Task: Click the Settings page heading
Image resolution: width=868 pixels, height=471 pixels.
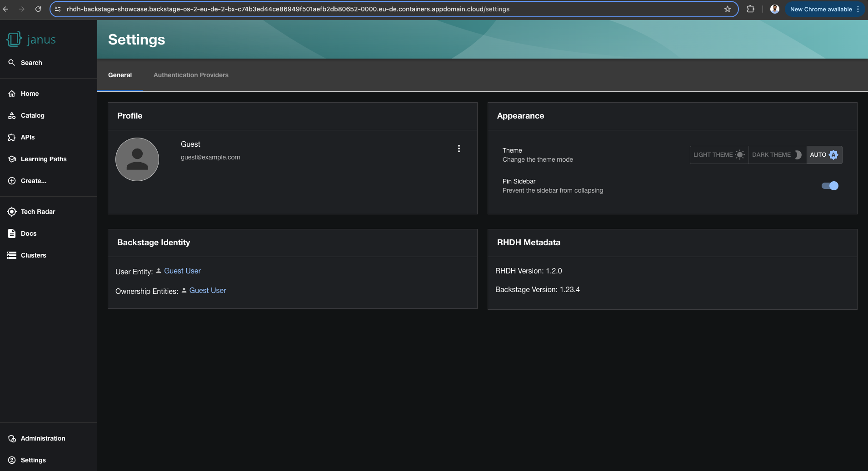Action: click(x=137, y=40)
